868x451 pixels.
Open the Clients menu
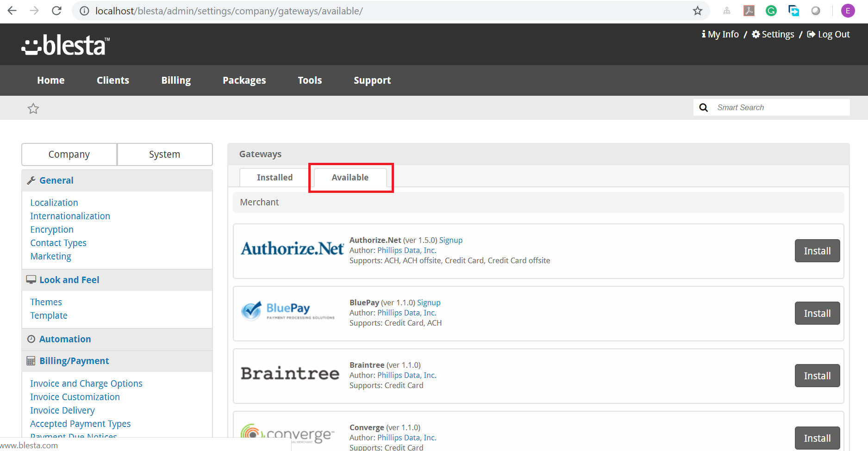coord(113,80)
